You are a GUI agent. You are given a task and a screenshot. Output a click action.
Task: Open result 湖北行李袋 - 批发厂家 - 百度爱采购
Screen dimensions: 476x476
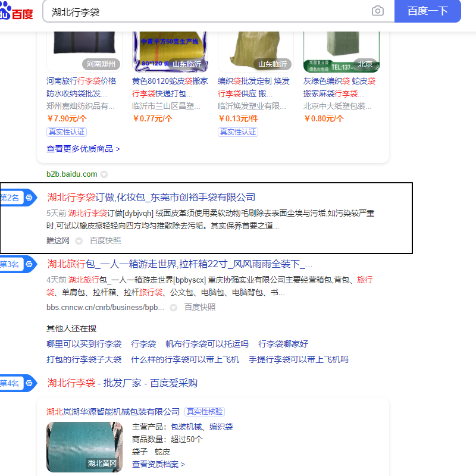[x=123, y=383]
